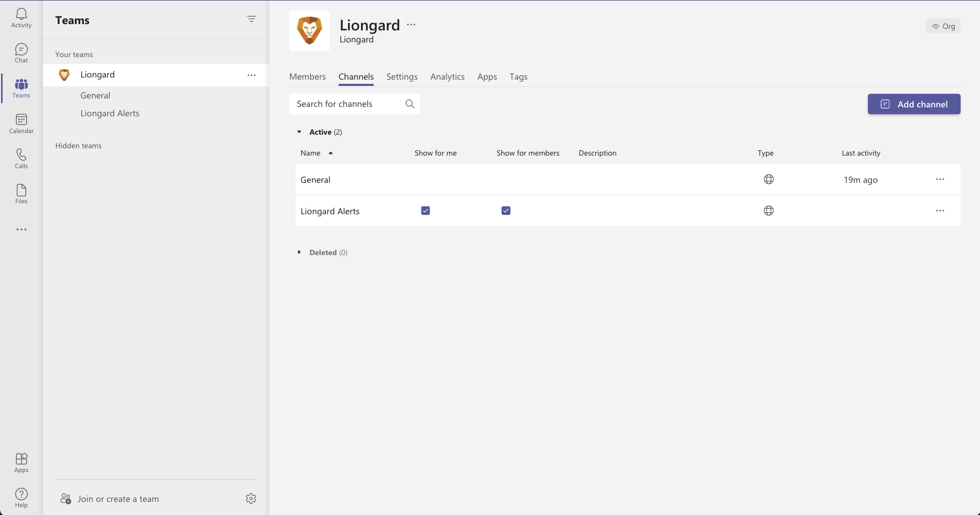Click the Add channel button

click(x=914, y=104)
